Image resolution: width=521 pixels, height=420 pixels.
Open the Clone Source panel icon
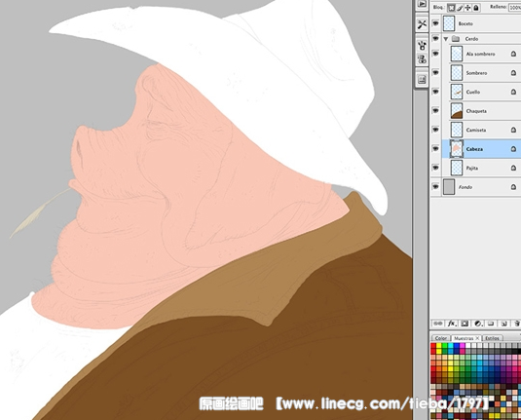point(422,59)
